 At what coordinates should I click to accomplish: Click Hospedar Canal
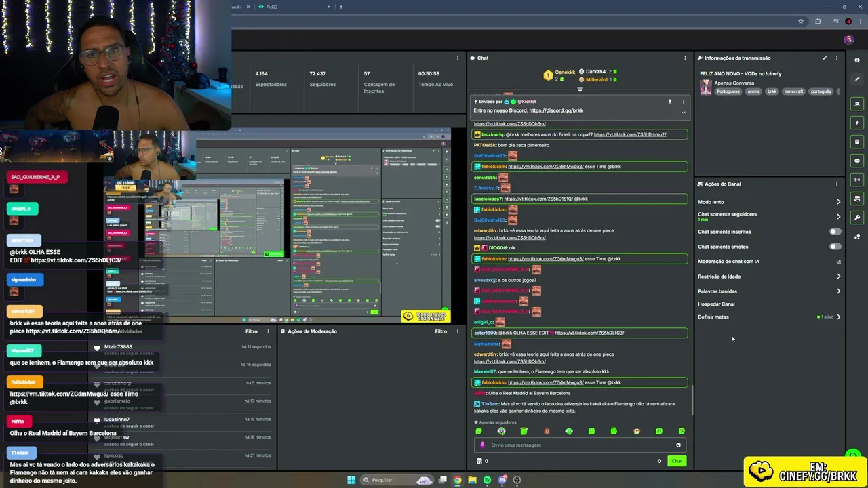click(x=716, y=304)
